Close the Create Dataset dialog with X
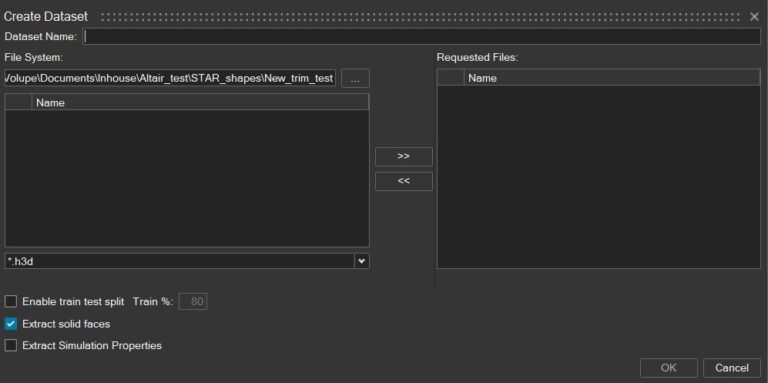 754,17
